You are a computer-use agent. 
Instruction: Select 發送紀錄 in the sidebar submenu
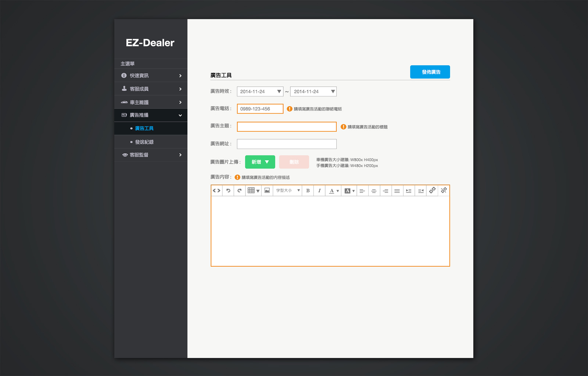click(x=144, y=142)
